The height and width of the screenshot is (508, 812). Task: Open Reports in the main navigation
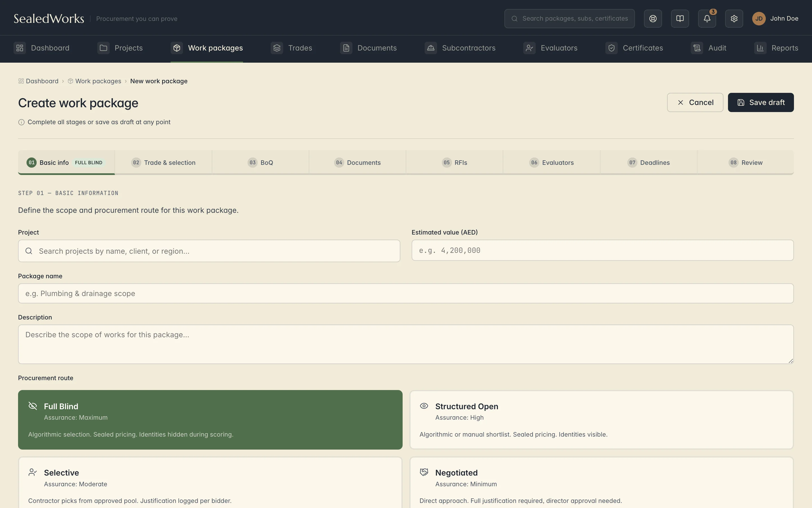point(776,48)
